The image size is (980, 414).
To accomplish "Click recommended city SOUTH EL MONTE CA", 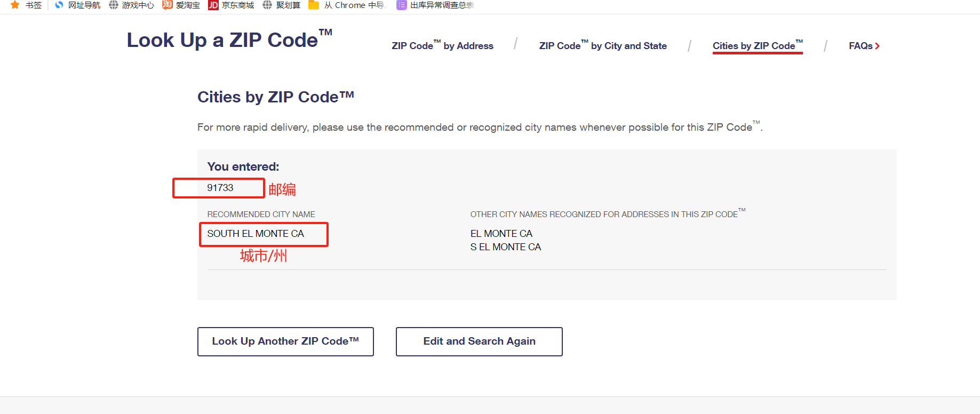I will pos(256,234).
